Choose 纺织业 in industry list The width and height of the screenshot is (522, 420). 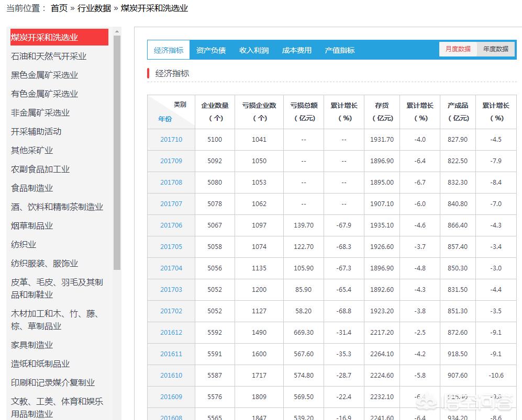(x=24, y=244)
